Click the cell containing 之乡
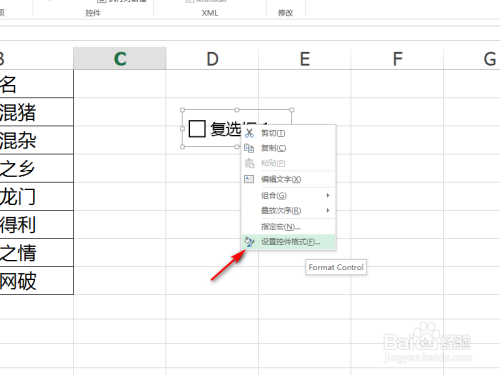Viewport: 500px width, 375px height. [x=36, y=168]
